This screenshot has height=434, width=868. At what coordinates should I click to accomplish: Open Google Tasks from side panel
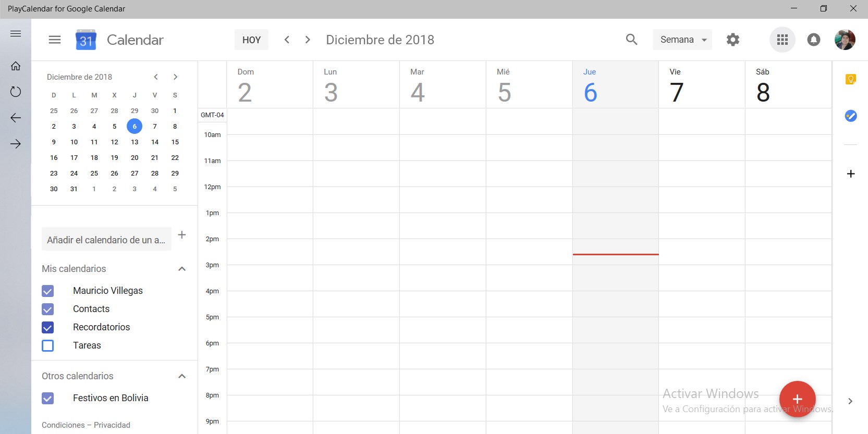850,116
